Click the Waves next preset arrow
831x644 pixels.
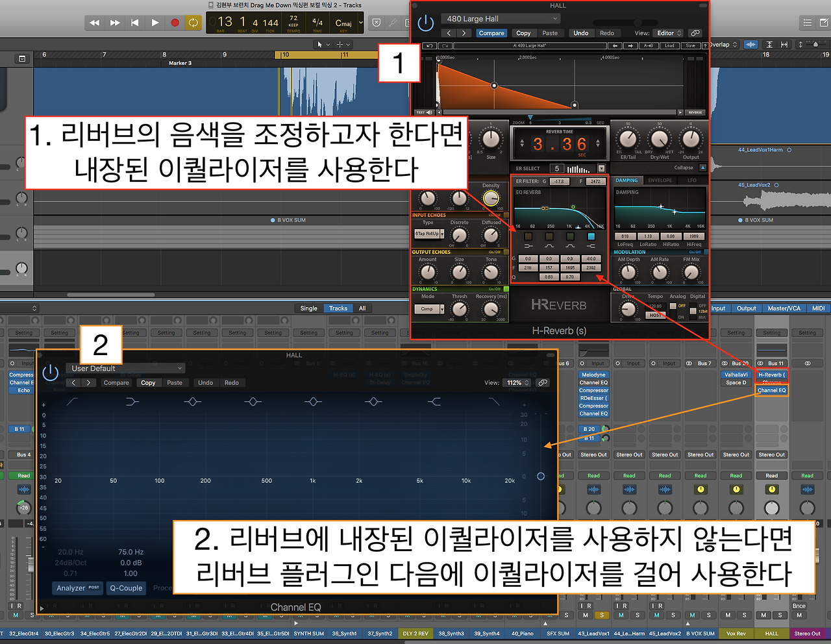630,46
